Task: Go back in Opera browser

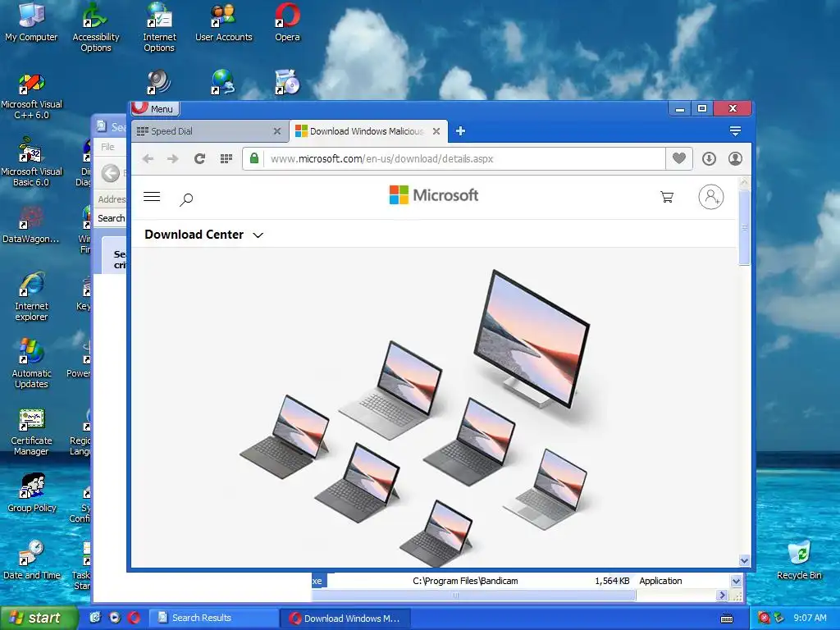Action: (148, 158)
